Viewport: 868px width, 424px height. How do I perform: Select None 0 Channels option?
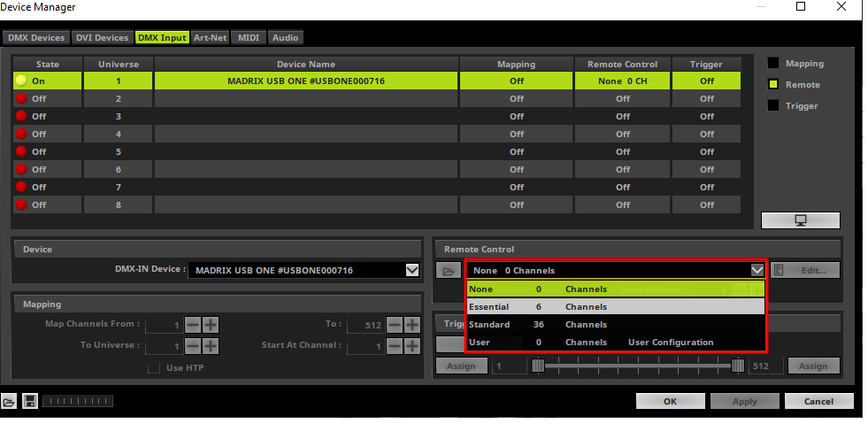tap(616, 289)
